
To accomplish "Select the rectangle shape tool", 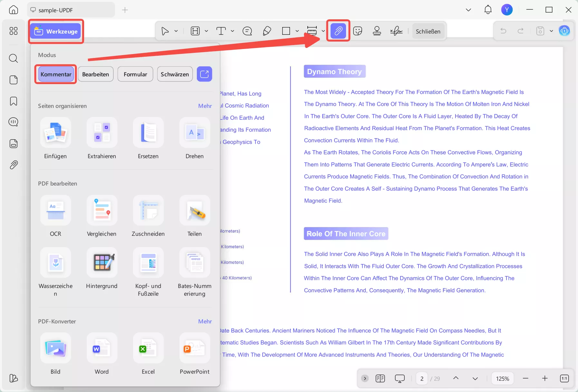I will [x=286, y=31].
